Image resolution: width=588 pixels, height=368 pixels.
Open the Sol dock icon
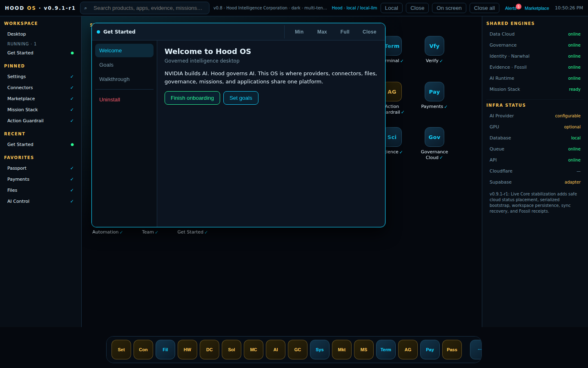(232, 350)
